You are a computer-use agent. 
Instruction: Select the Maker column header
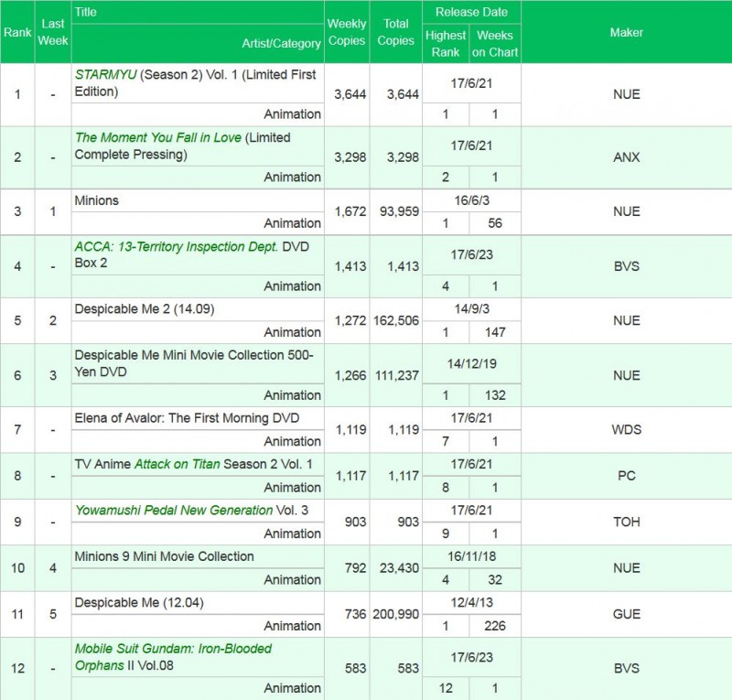pyautogui.click(x=626, y=32)
